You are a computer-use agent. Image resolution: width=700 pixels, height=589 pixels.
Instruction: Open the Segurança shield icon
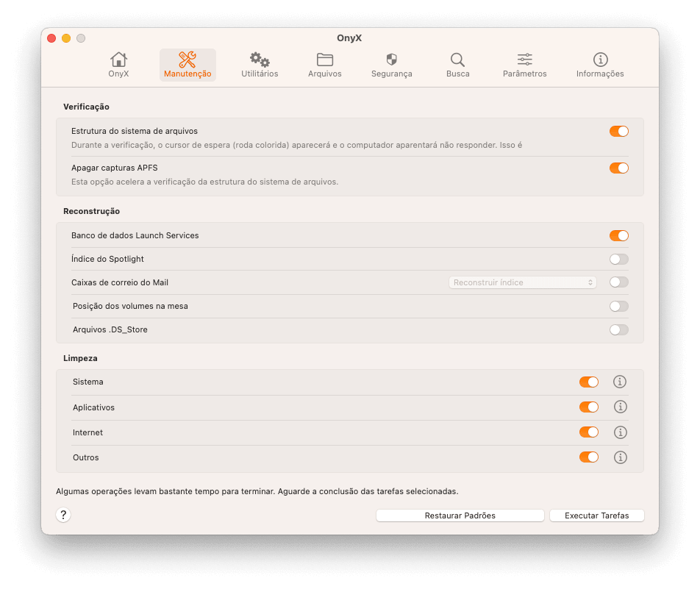click(391, 61)
